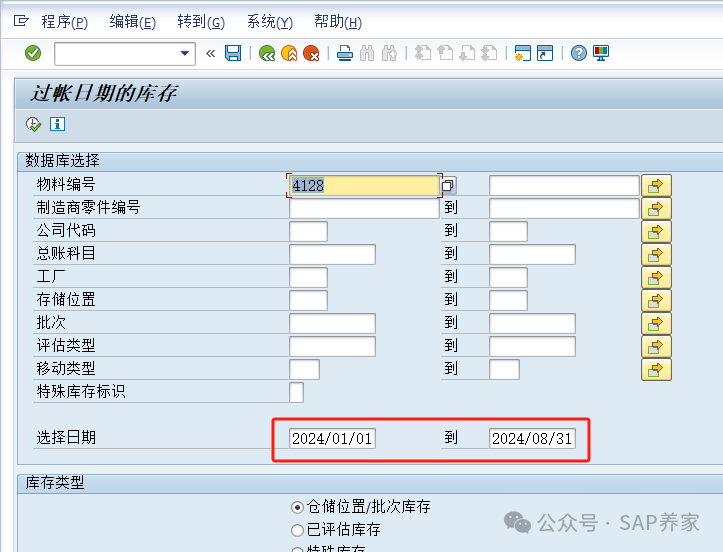This screenshot has height=552, width=723.
Task: Click the Generate Shortcut icon
Action: point(545,53)
